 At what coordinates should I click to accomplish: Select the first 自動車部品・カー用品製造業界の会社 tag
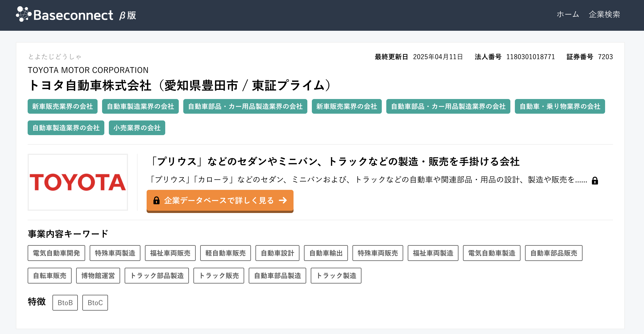tap(245, 106)
